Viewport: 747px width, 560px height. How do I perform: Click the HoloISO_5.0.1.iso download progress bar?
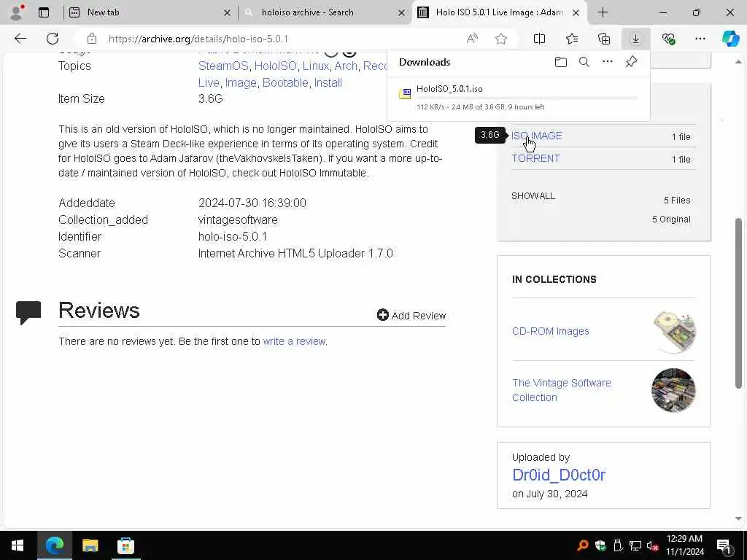[x=527, y=98]
